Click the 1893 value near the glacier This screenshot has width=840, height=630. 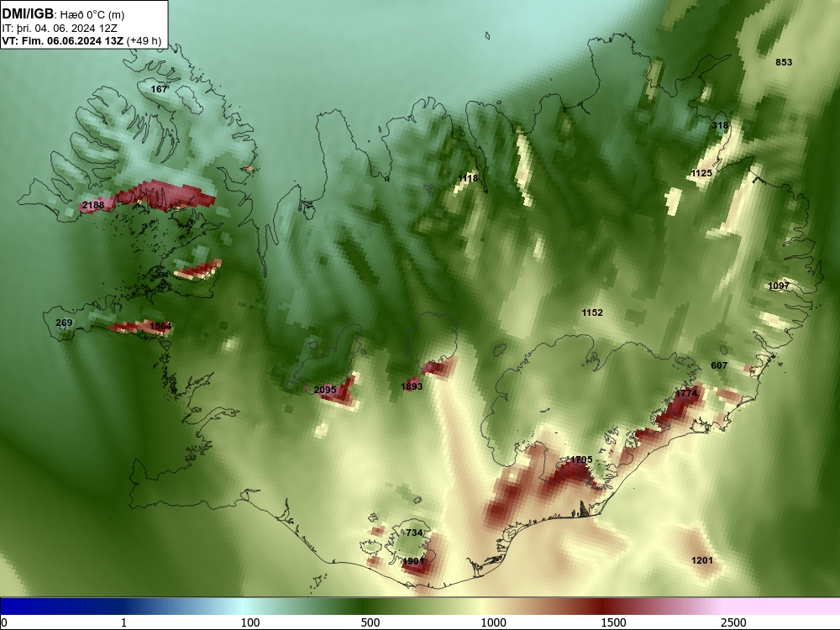click(x=412, y=386)
